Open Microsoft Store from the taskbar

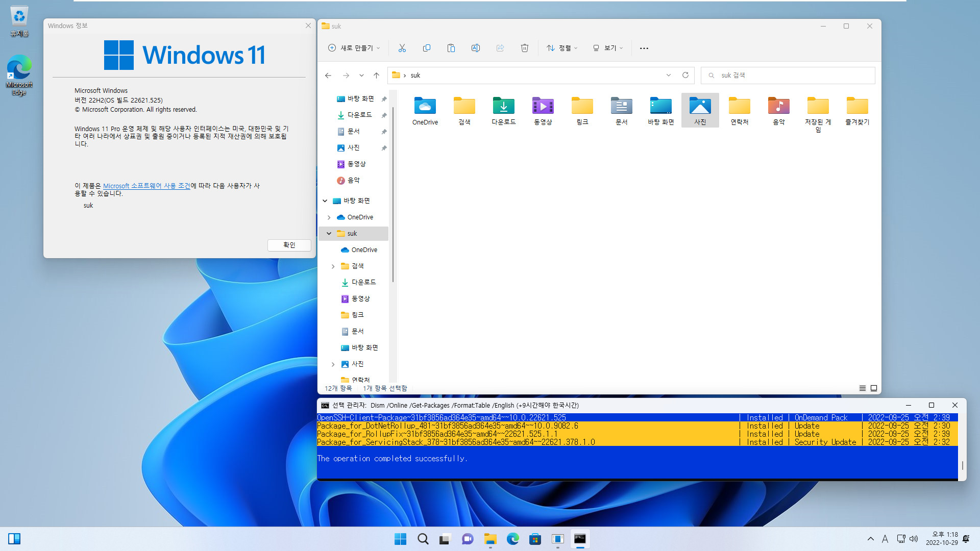[x=535, y=539]
